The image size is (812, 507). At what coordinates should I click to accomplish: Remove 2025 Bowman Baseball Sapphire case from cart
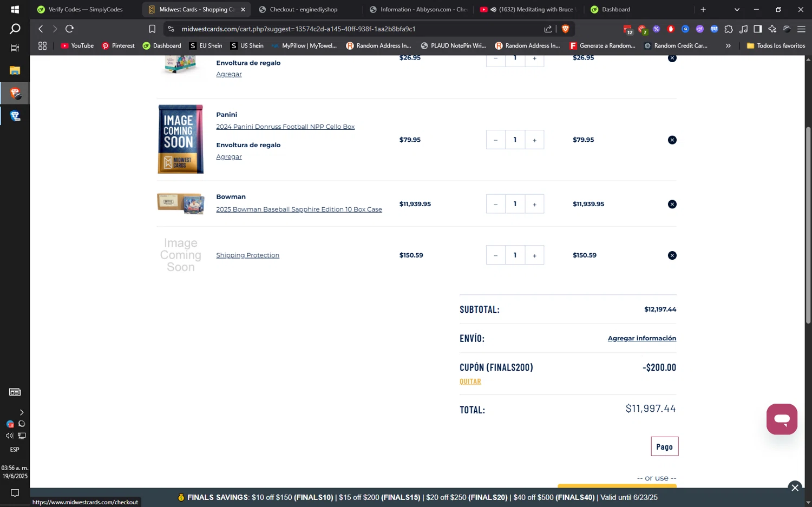672,204
